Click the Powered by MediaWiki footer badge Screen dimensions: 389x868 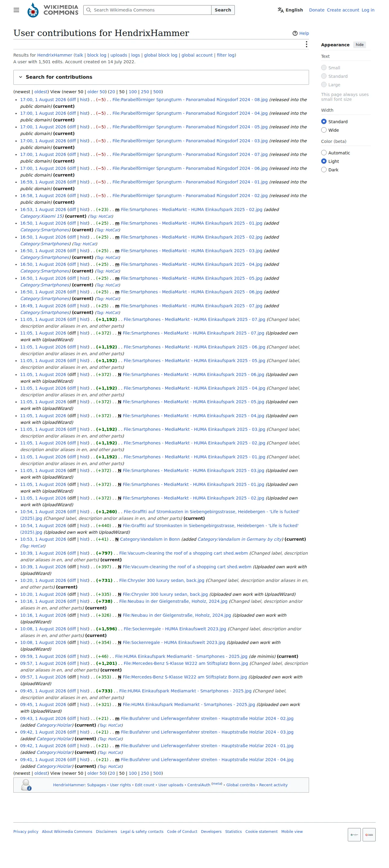tap(369, 834)
